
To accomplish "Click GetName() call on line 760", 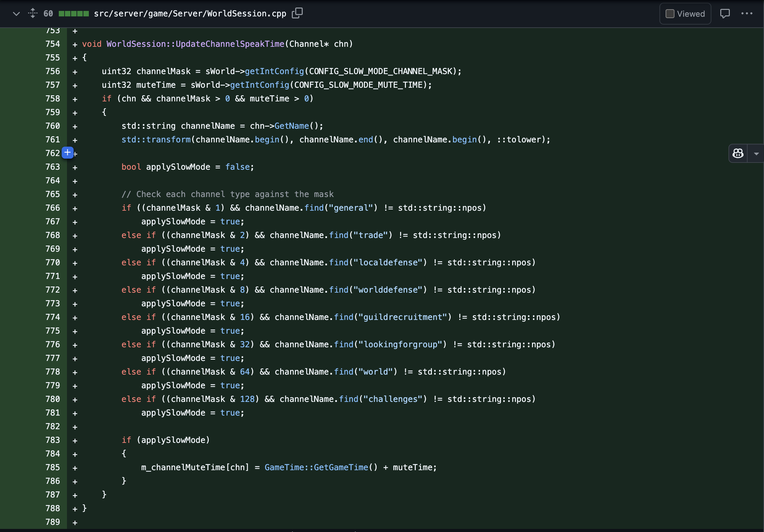I will pos(297,126).
